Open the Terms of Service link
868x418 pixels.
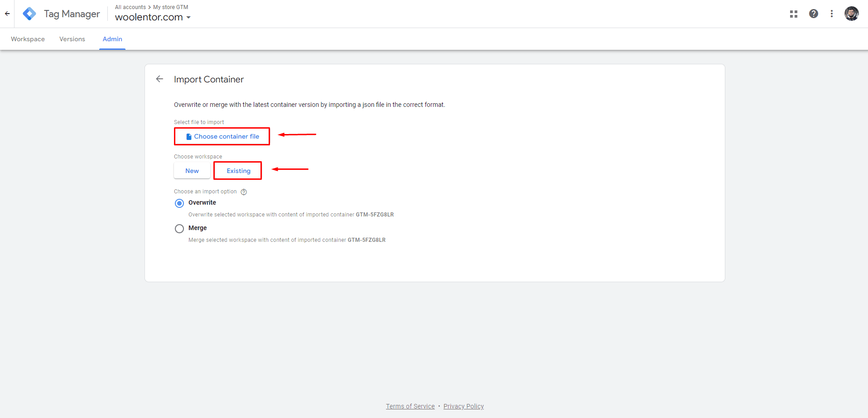(x=410, y=406)
